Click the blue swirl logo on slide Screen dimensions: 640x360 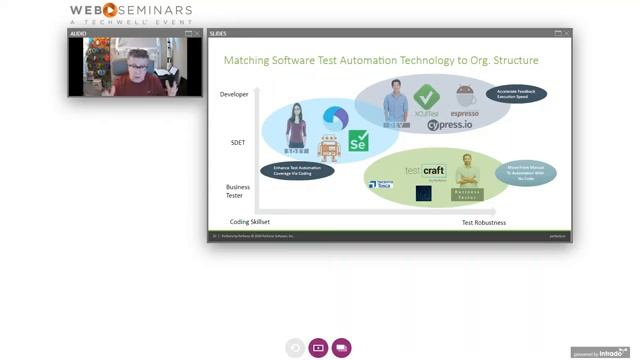[x=336, y=118]
